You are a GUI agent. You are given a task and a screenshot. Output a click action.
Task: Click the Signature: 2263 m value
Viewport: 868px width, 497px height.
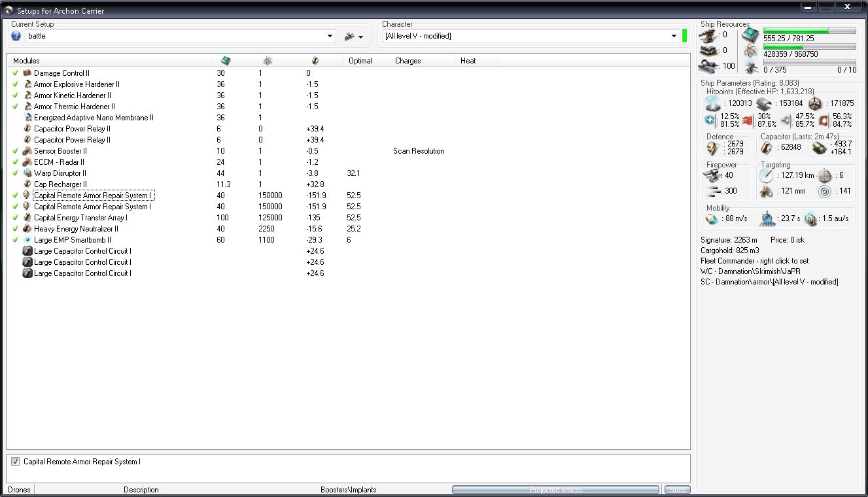728,240
